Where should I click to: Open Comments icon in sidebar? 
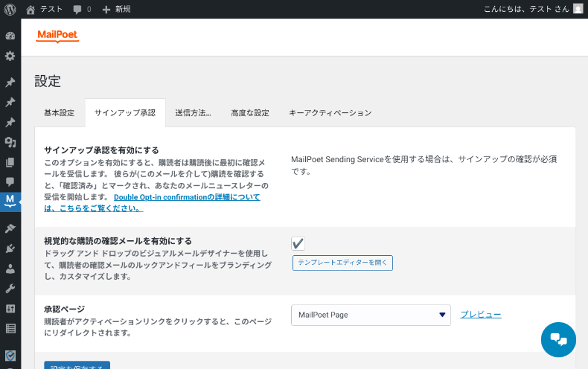coord(10,182)
